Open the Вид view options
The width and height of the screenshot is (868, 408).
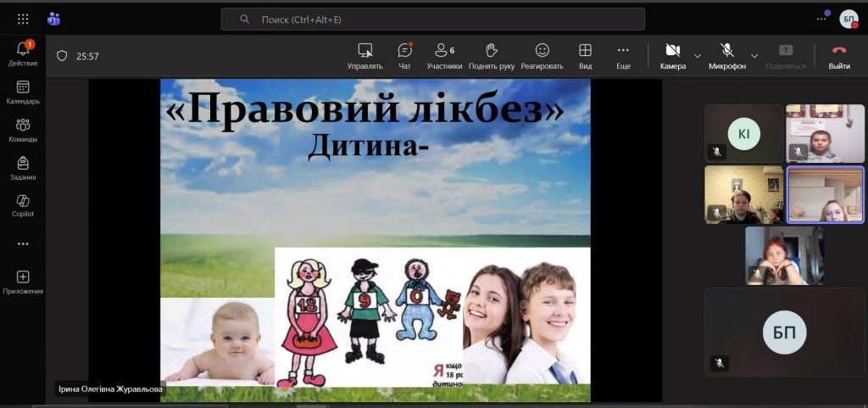pyautogui.click(x=585, y=57)
